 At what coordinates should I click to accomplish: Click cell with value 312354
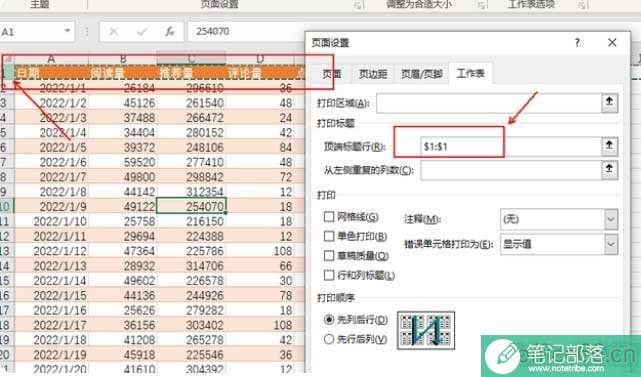(191, 192)
